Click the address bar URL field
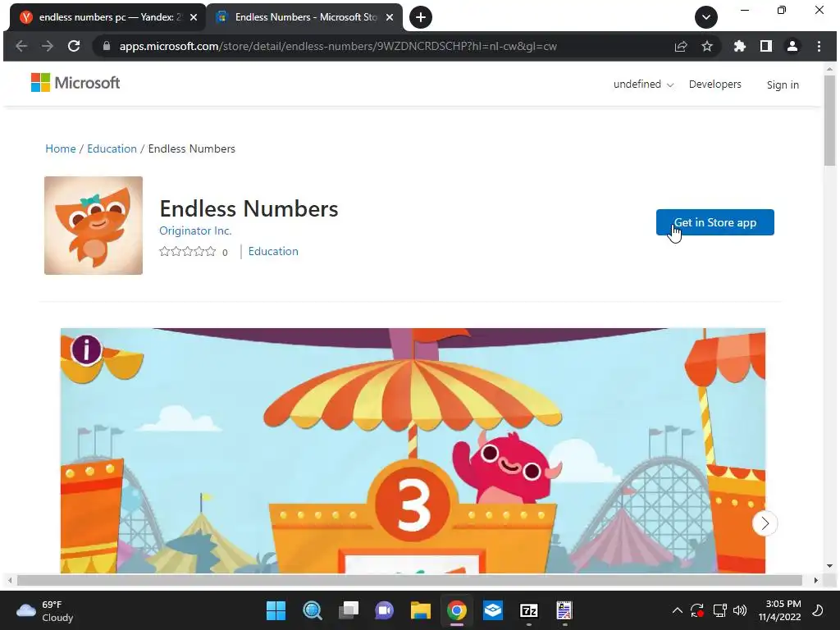 338,47
